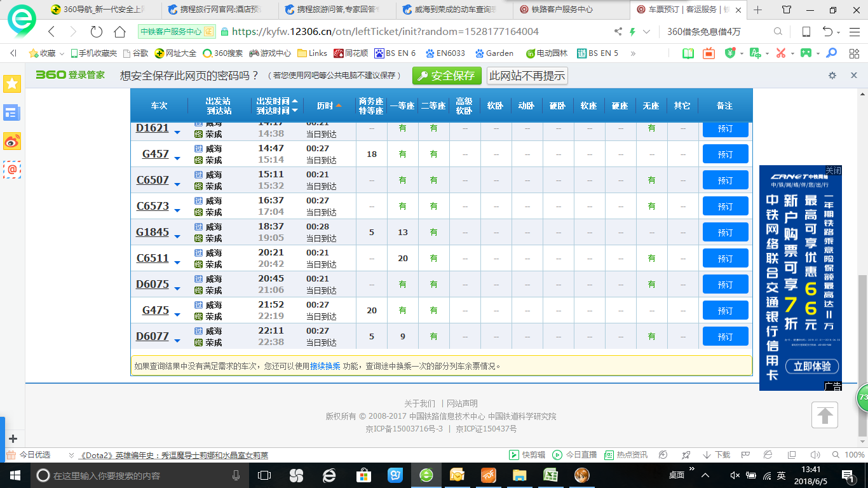Open the favorites star in left sidebar
The height and width of the screenshot is (488, 868).
click(x=12, y=84)
